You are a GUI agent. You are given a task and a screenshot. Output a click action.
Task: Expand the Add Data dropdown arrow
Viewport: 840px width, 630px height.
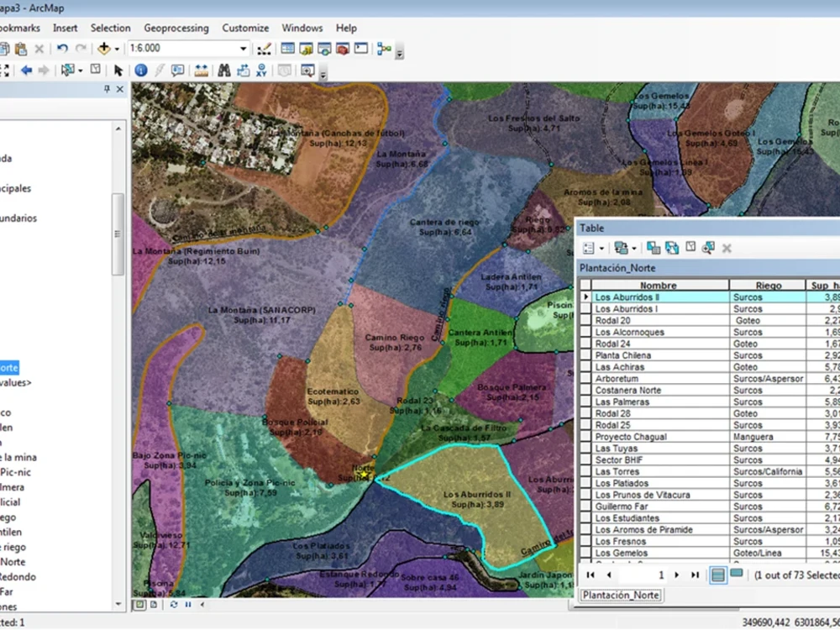pyautogui.click(x=117, y=49)
